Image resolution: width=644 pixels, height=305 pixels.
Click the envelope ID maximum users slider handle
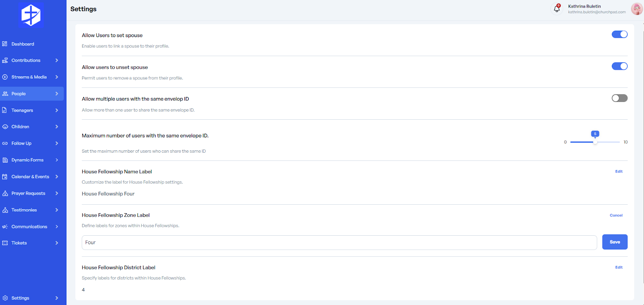click(x=595, y=142)
